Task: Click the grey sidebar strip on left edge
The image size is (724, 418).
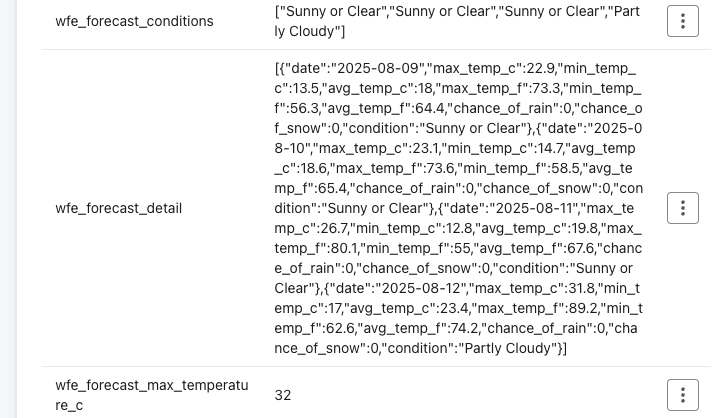Action: click(8, 209)
